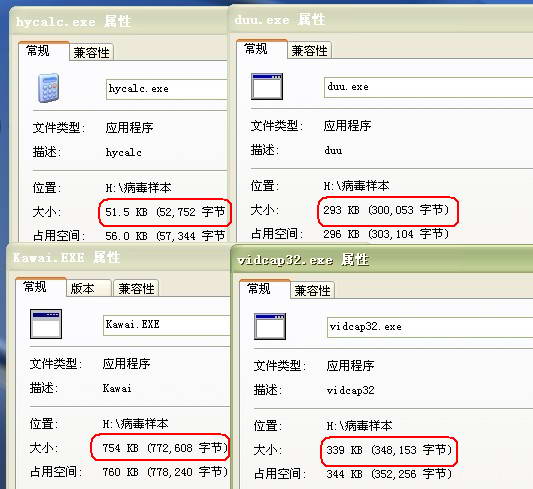Viewport: 533px width, 489px height.
Task: Open the 兼容性 tab in vidcap32.exe properties
Action: tap(312, 291)
